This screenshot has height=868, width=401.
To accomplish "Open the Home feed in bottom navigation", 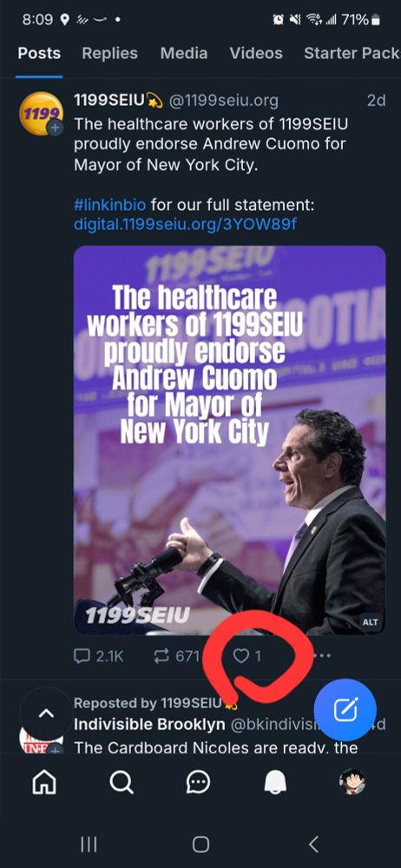I will point(44,782).
